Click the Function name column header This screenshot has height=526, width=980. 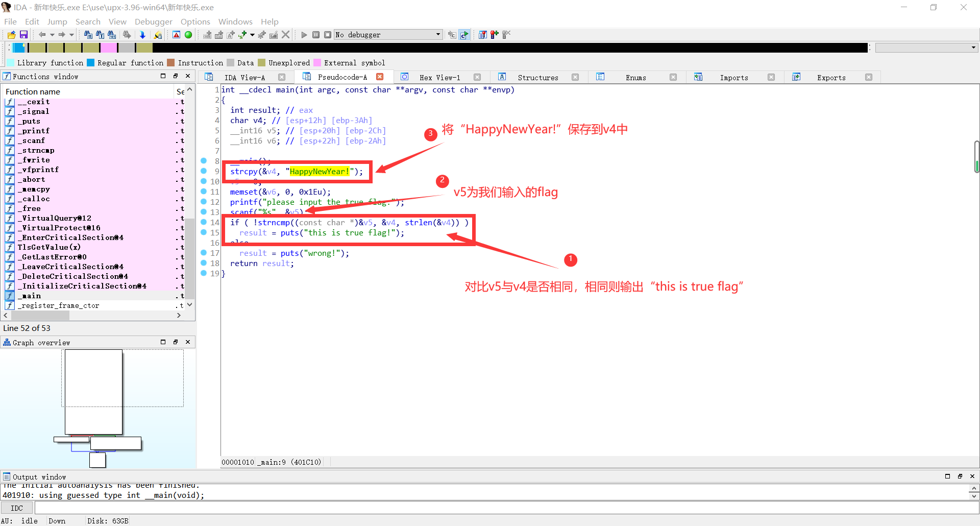(89, 91)
